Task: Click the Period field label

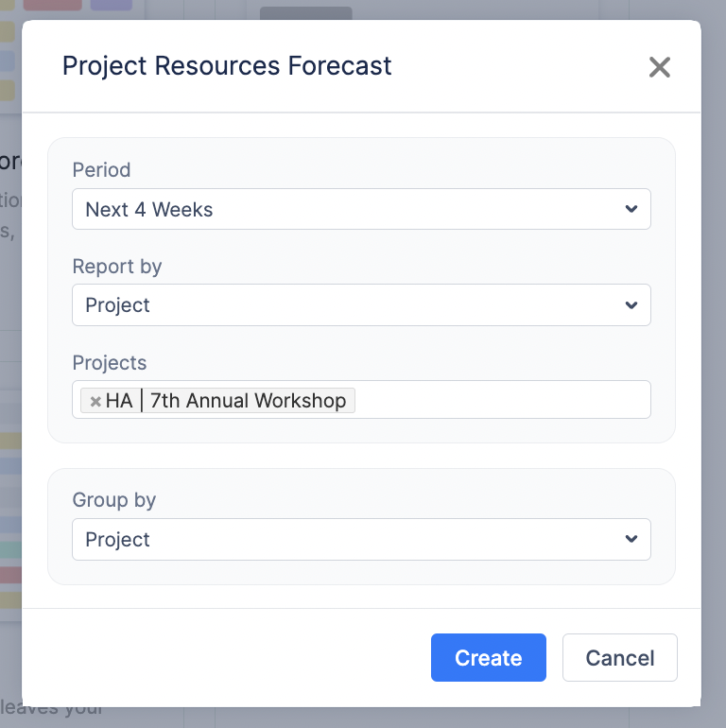Action: tap(101, 170)
